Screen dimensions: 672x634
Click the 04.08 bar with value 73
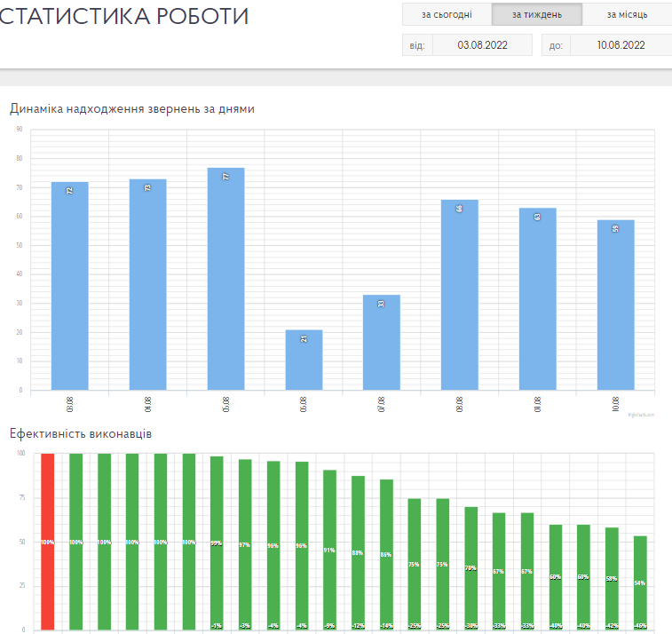[x=148, y=285]
